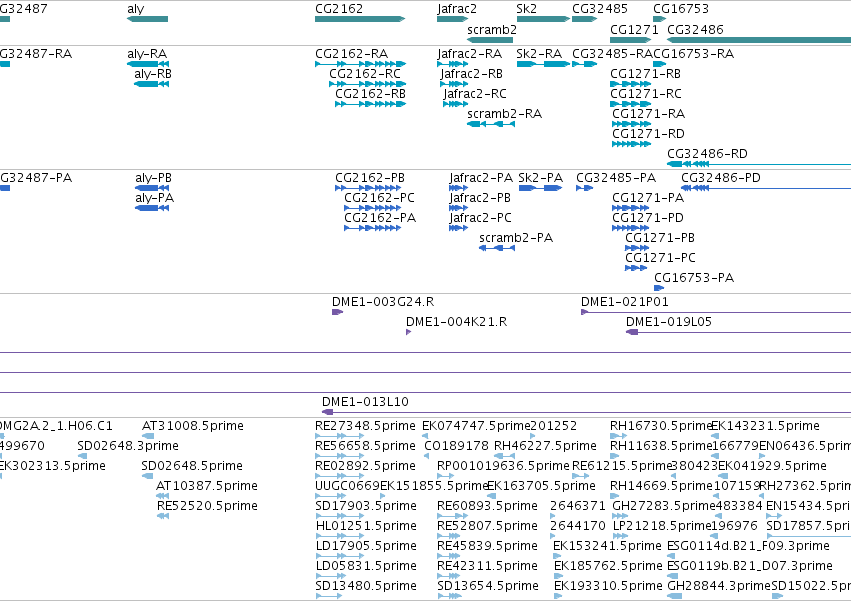The width and height of the screenshot is (851, 601).
Task: Click the CG2162-RA transcript label
Action: coord(352,54)
